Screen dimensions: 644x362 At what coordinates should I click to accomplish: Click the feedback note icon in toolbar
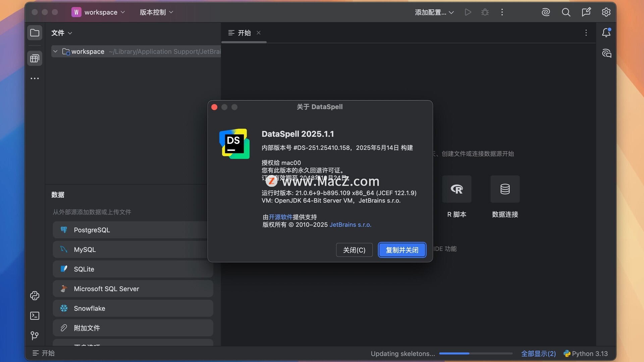click(586, 12)
